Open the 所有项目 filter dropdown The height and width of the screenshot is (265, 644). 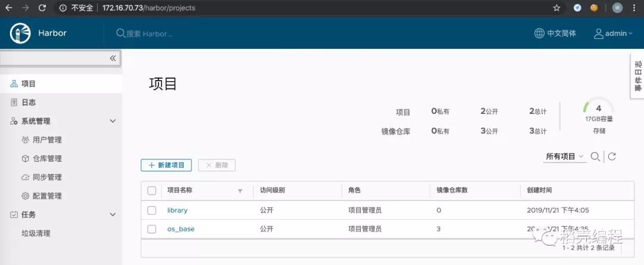(x=565, y=156)
